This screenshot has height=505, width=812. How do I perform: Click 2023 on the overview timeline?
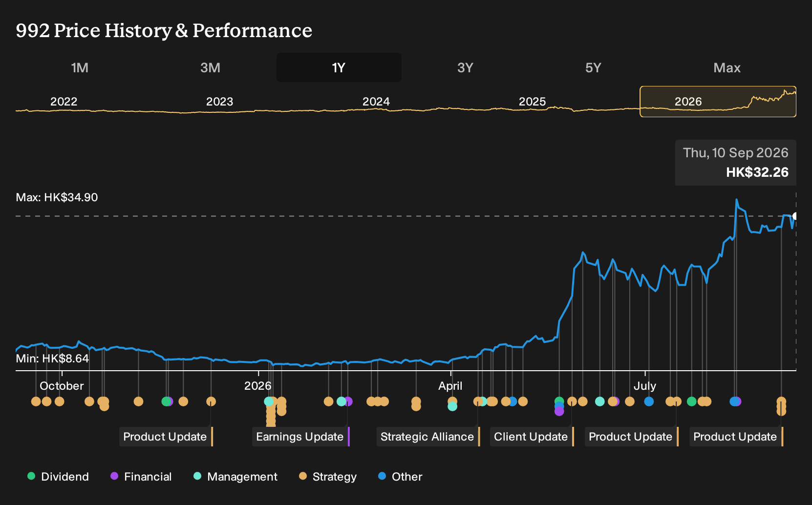[x=219, y=102]
